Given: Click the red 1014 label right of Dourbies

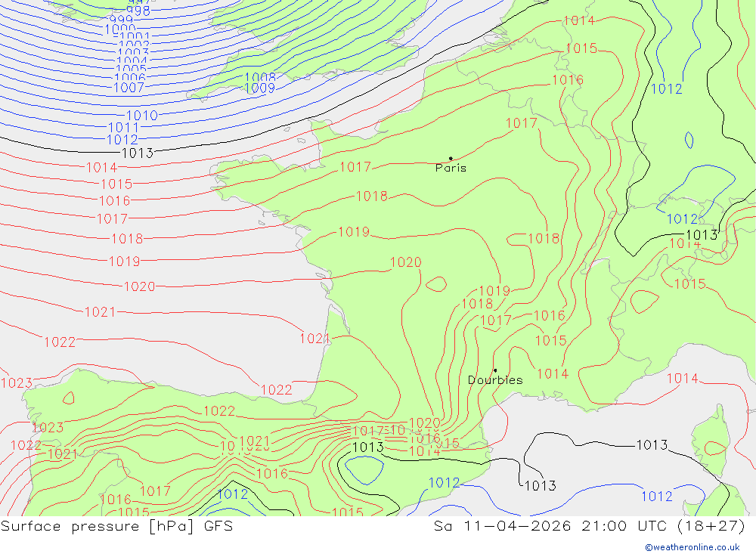Looking at the screenshot, I should (x=553, y=373).
